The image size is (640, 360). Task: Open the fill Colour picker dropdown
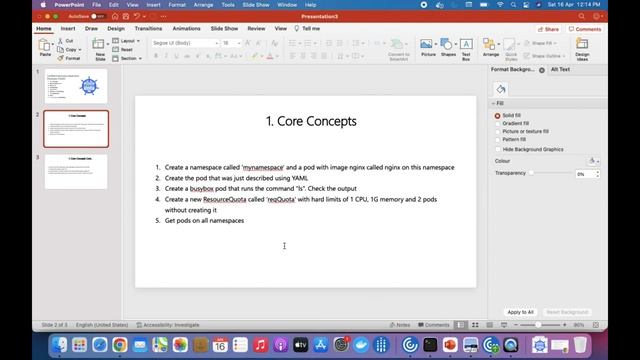[x=594, y=161]
